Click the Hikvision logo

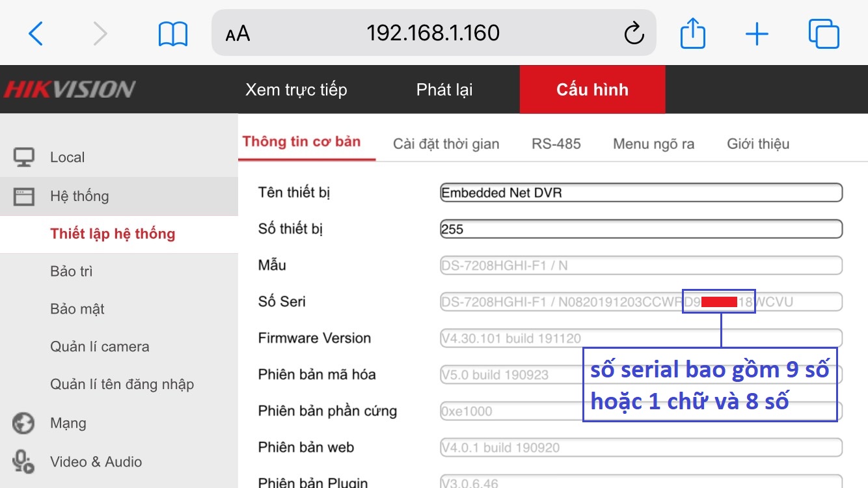point(70,89)
